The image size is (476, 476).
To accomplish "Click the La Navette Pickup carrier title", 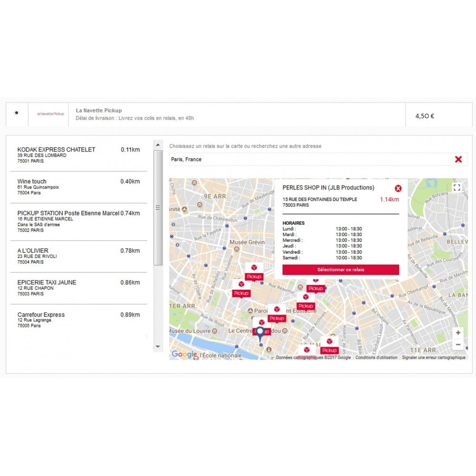I will pyautogui.click(x=99, y=110).
